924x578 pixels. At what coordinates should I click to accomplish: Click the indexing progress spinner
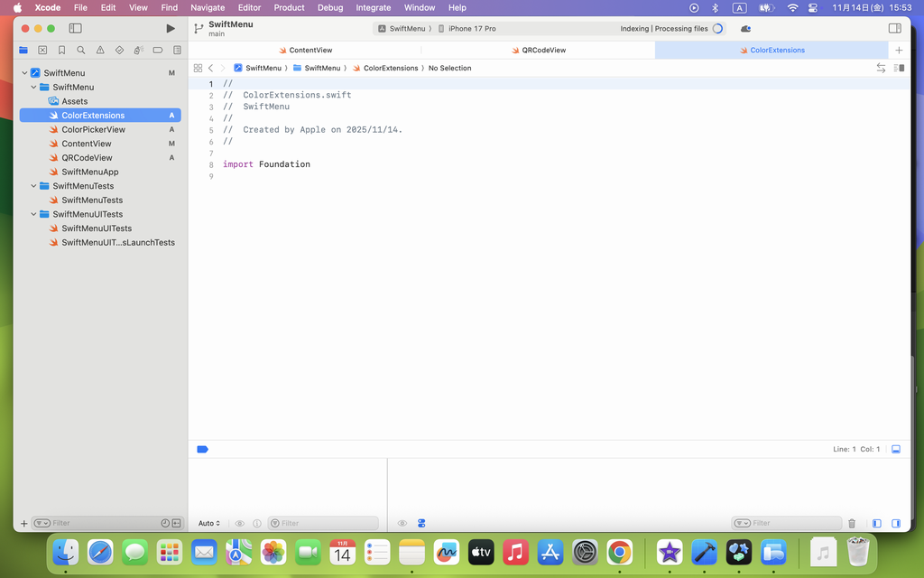(x=717, y=29)
